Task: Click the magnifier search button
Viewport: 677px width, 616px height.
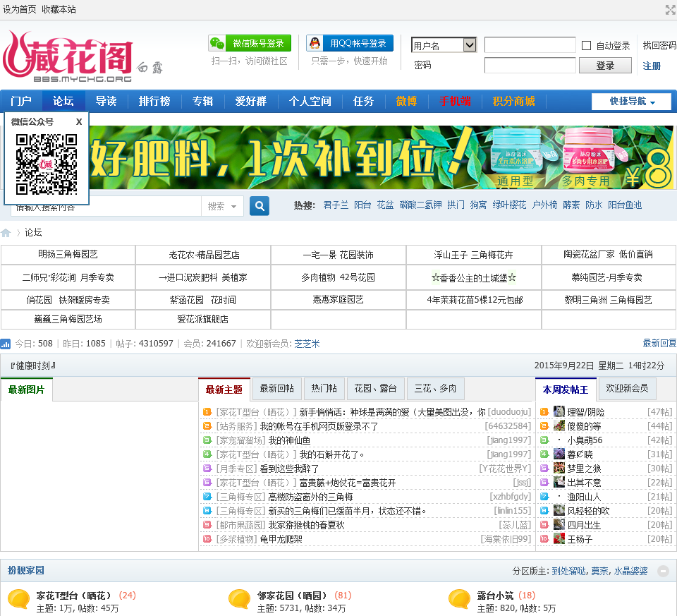Action: pyautogui.click(x=260, y=206)
